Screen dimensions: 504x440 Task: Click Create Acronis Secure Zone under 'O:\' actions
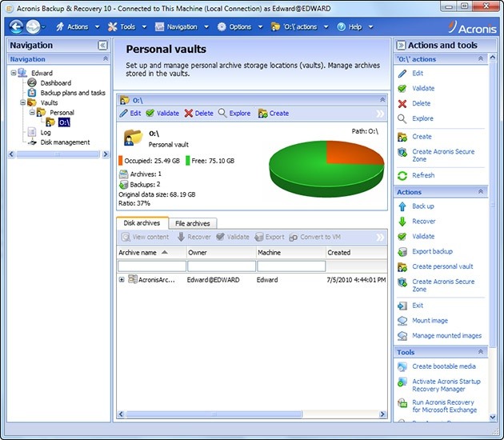[x=443, y=155]
